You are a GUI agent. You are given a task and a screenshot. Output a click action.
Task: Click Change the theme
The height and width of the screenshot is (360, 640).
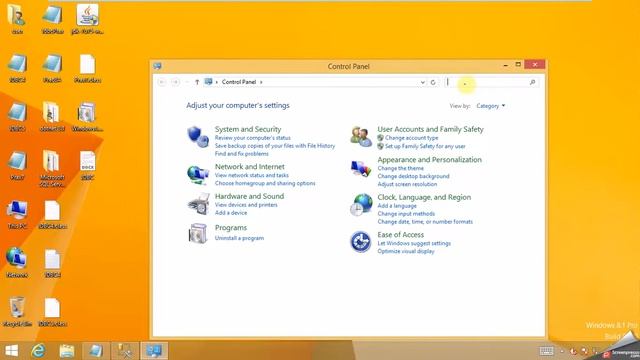click(x=400, y=168)
